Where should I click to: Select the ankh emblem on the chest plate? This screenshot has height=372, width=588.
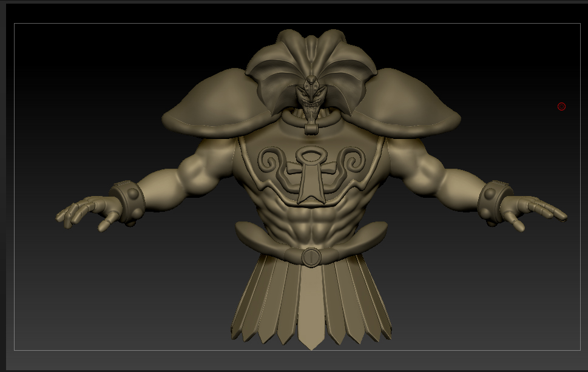pos(311,175)
